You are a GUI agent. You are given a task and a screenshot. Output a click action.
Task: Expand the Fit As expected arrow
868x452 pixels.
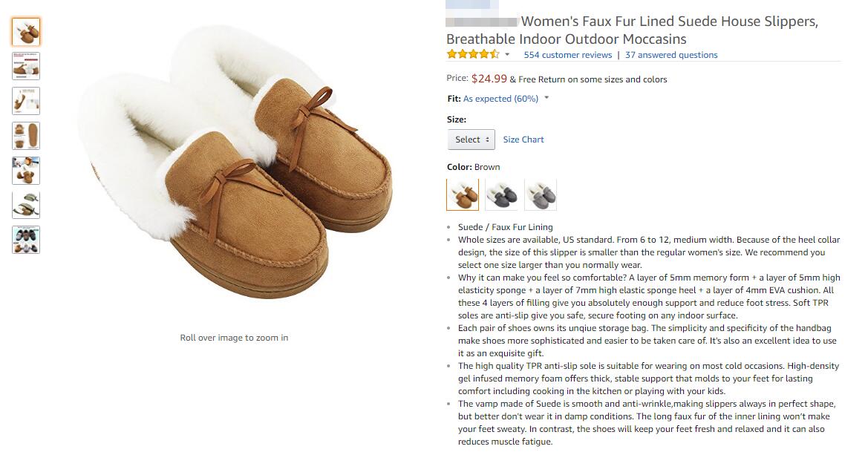pos(546,98)
